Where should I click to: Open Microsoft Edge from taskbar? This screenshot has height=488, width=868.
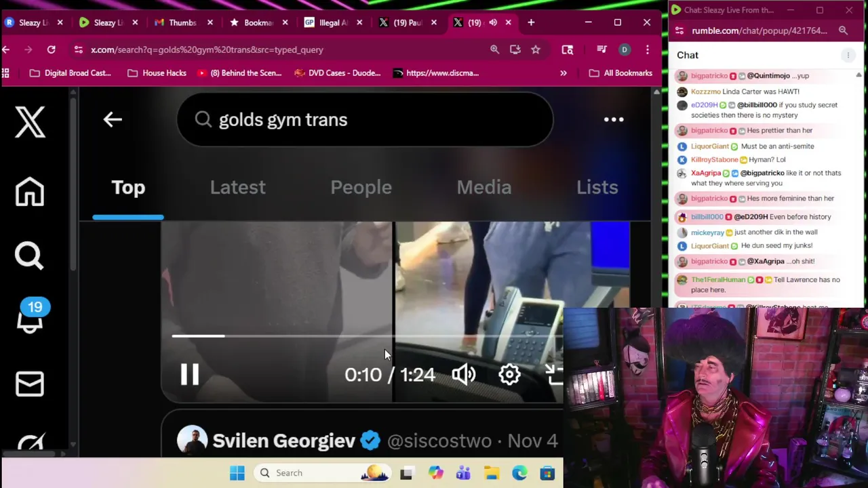(519, 473)
